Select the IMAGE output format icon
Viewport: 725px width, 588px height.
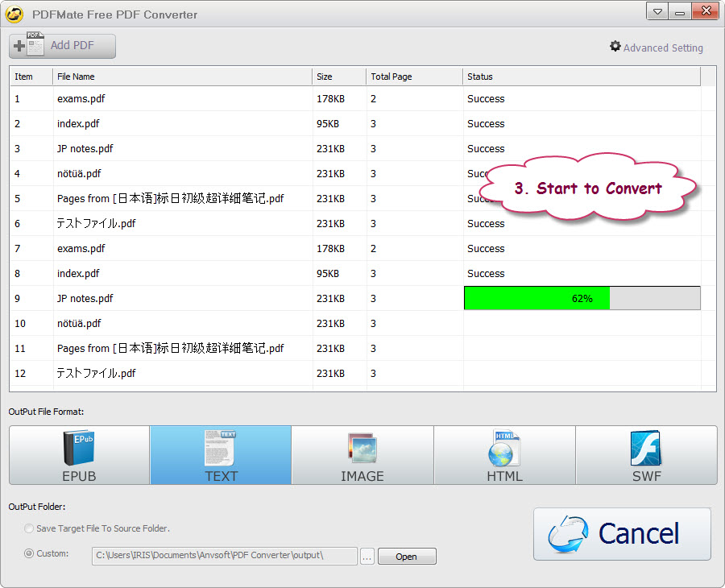tap(362, 455)
